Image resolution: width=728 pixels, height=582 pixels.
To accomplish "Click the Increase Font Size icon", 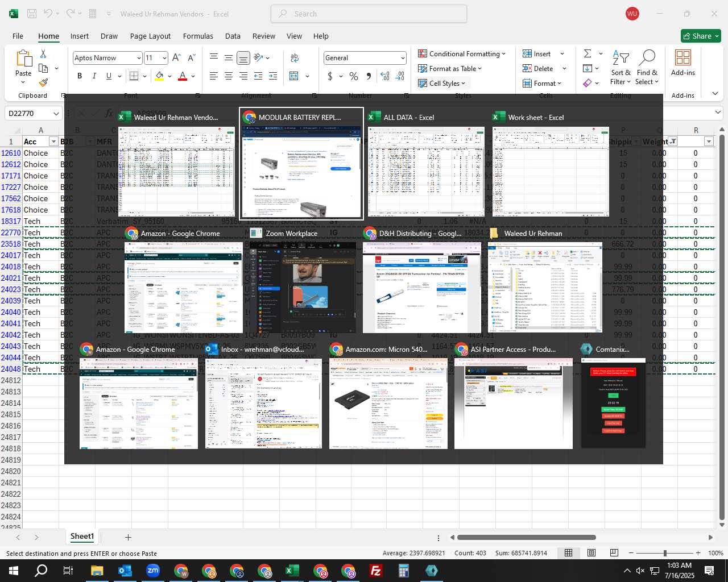I will coord(176,58).
